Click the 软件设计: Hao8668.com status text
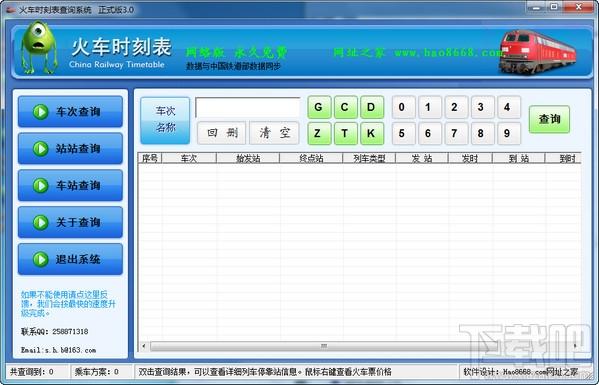This screenshot has width=599, height=385. point(521,372)
